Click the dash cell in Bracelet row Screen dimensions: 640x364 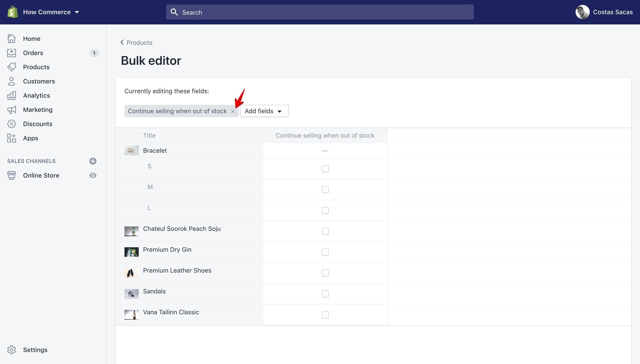tap(325, 151)
